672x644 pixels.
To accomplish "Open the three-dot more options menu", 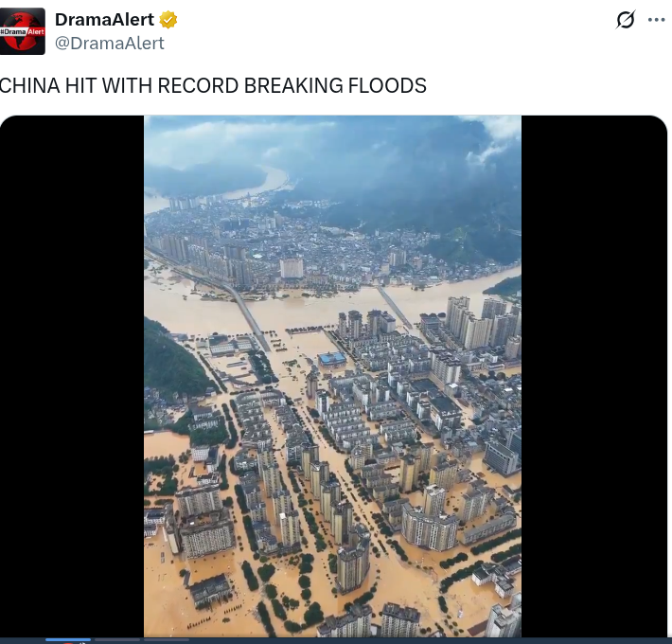I will [x=656, y=20].
